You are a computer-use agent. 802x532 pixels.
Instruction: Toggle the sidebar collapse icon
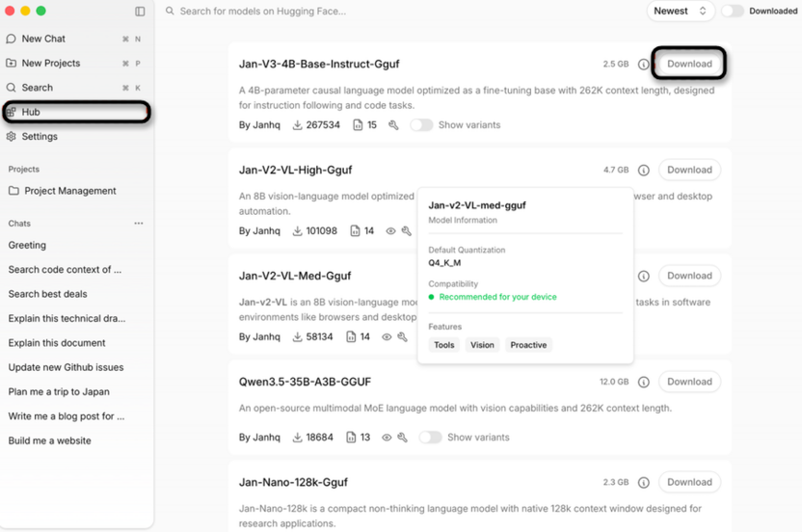click(140, 12)
